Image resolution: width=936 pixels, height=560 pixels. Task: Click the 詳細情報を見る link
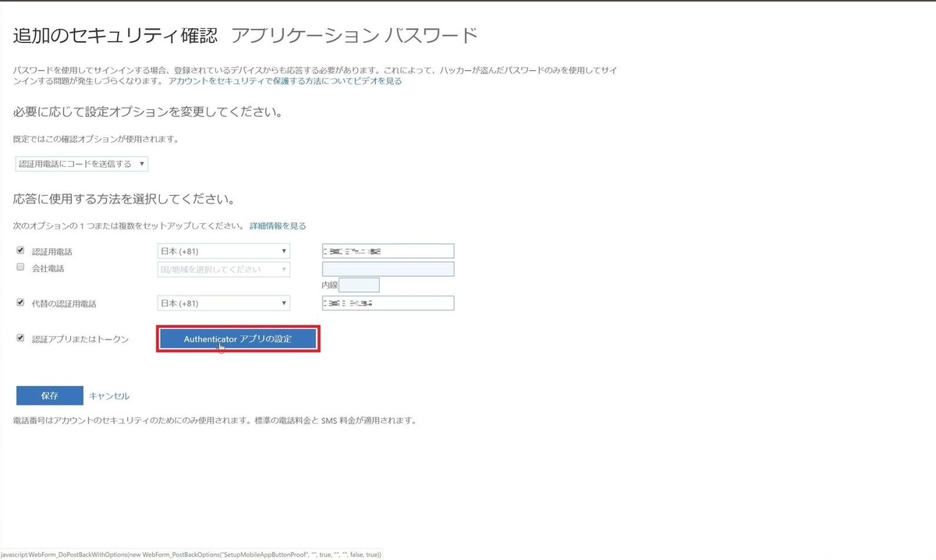[277, 225]
